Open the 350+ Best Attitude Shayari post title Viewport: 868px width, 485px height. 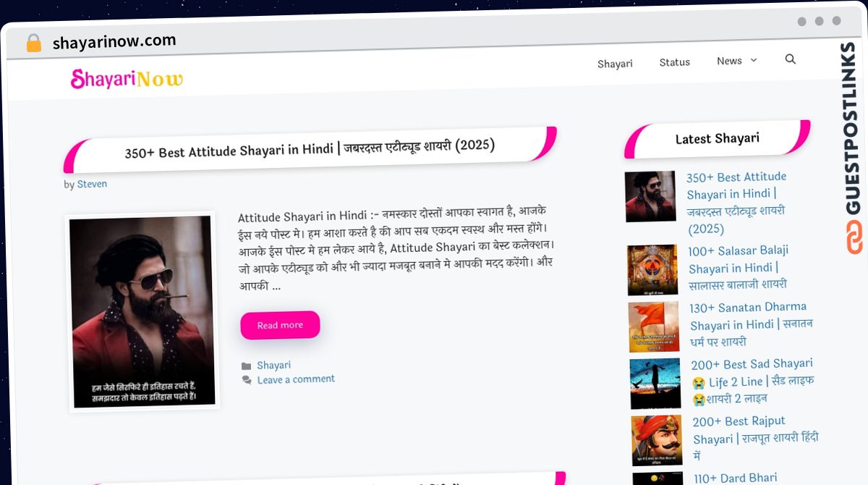click(x=310, y=150)
